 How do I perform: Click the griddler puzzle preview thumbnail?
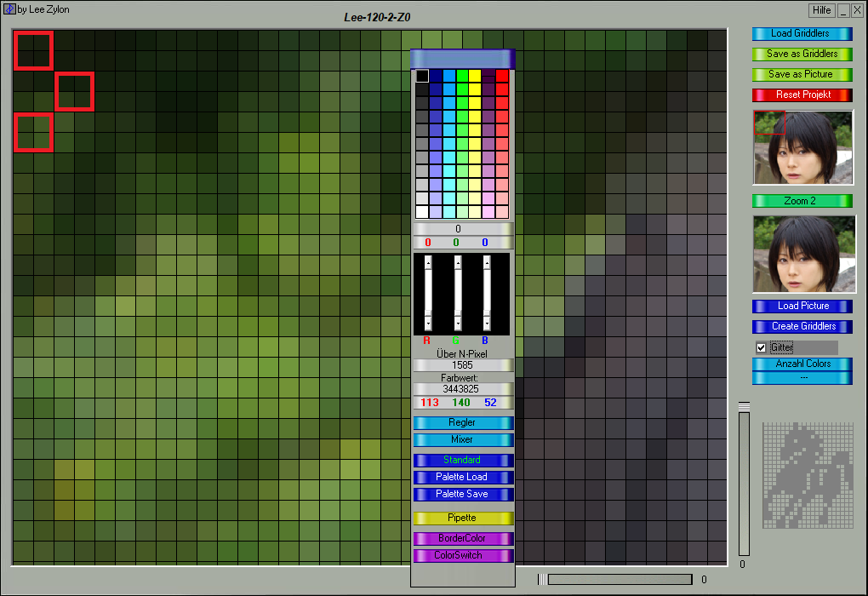coord(807,475)
